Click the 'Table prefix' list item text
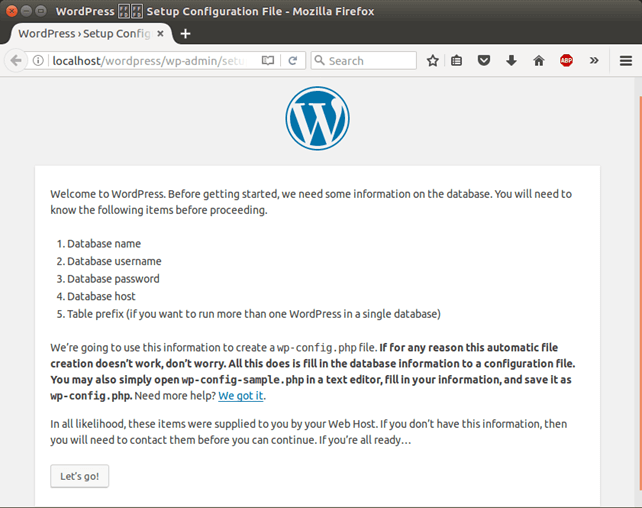This screenshot has height=508, width=642. [x=254, y=314]
